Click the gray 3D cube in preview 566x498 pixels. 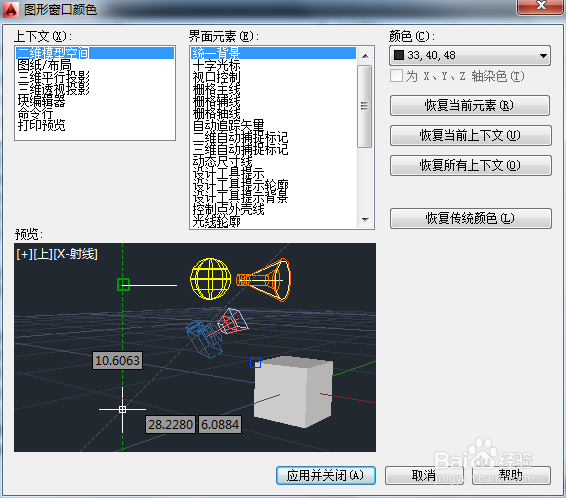tap(293, 392)
